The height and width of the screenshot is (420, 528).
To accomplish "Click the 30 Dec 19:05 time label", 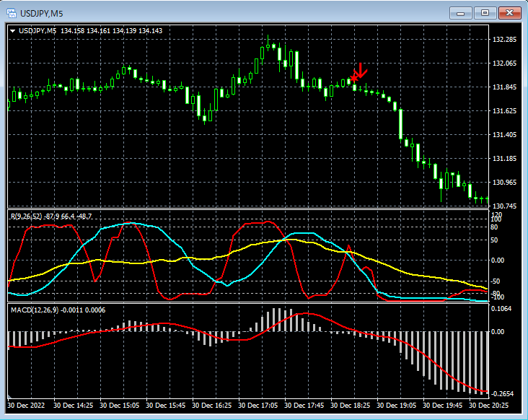I will [x=396, y=405].
